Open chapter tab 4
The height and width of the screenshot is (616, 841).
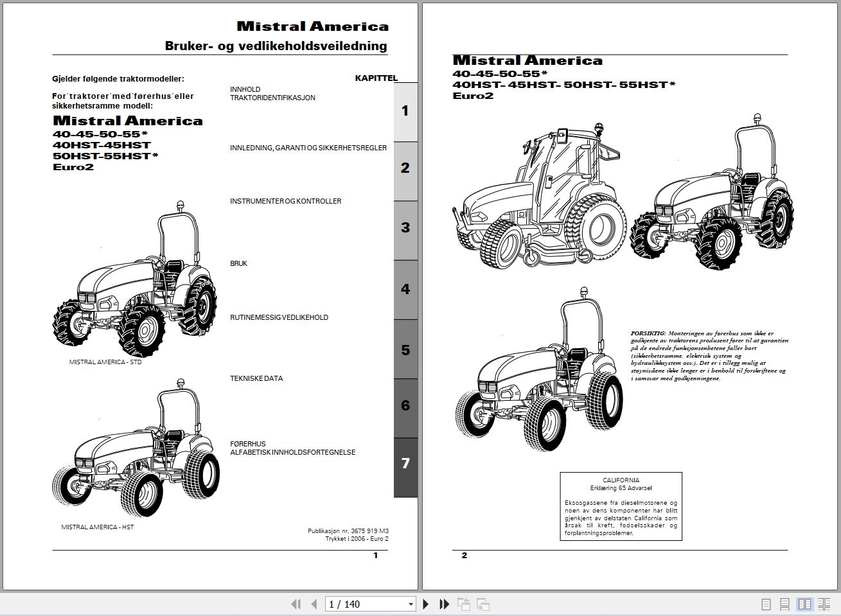point(405,289)
